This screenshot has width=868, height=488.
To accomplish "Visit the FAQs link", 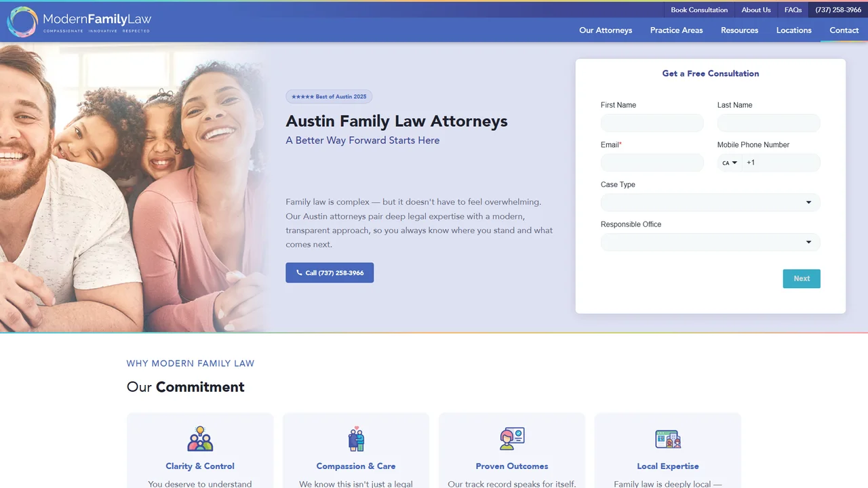I will 793,10.
